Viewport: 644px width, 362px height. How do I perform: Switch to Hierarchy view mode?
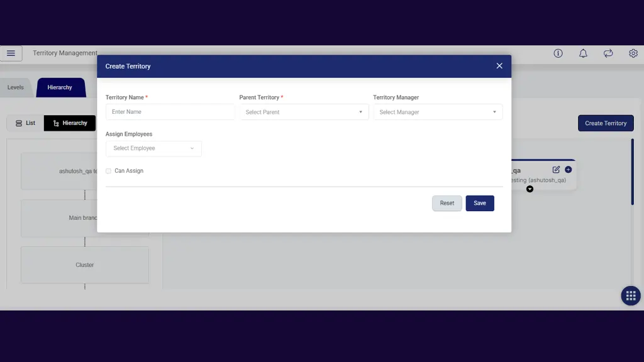(x=69, y=123)
